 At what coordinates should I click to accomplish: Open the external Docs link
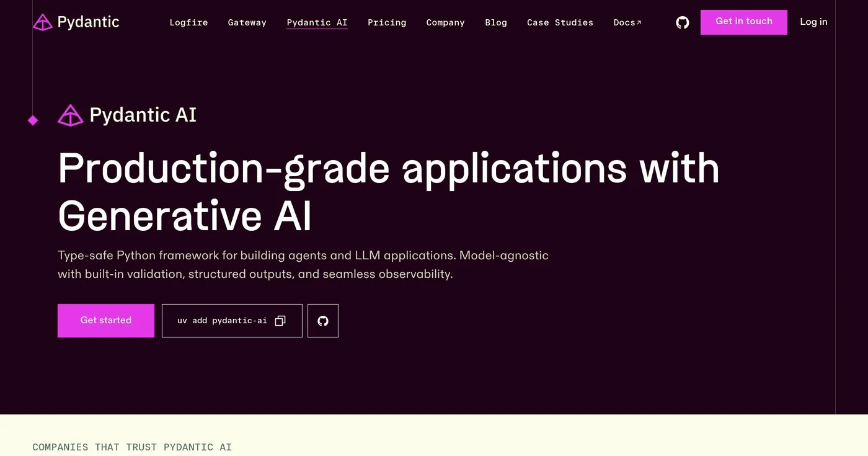(x=627, y=22)
